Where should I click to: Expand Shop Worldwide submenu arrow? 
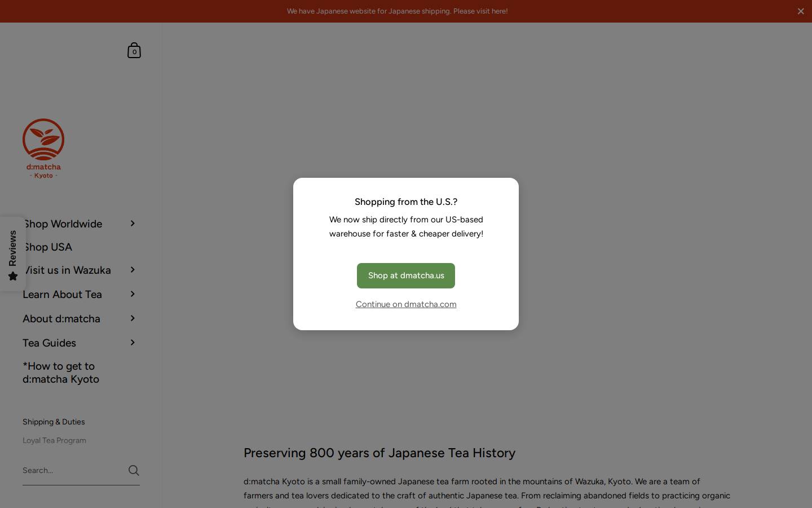point(133,224)
